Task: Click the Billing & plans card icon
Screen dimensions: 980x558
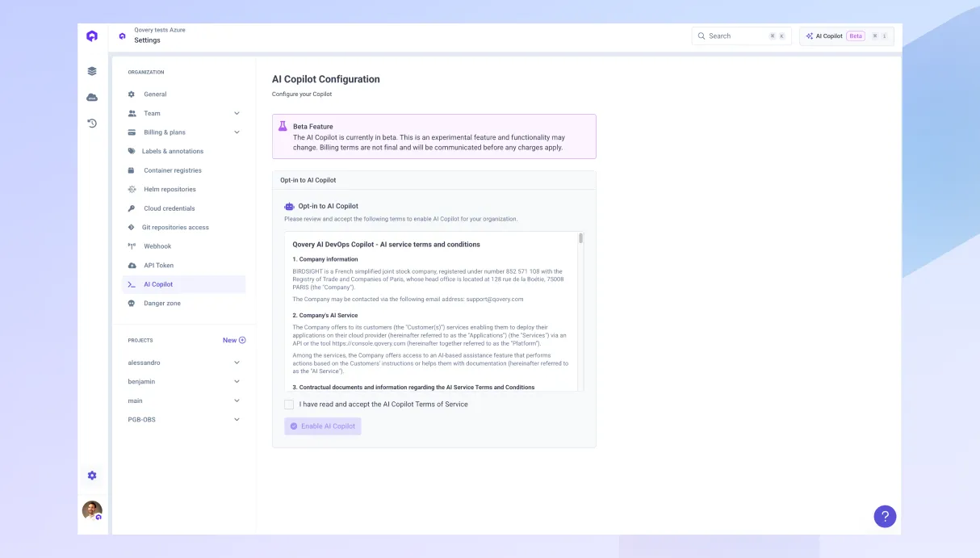Action: click(132, 132)
